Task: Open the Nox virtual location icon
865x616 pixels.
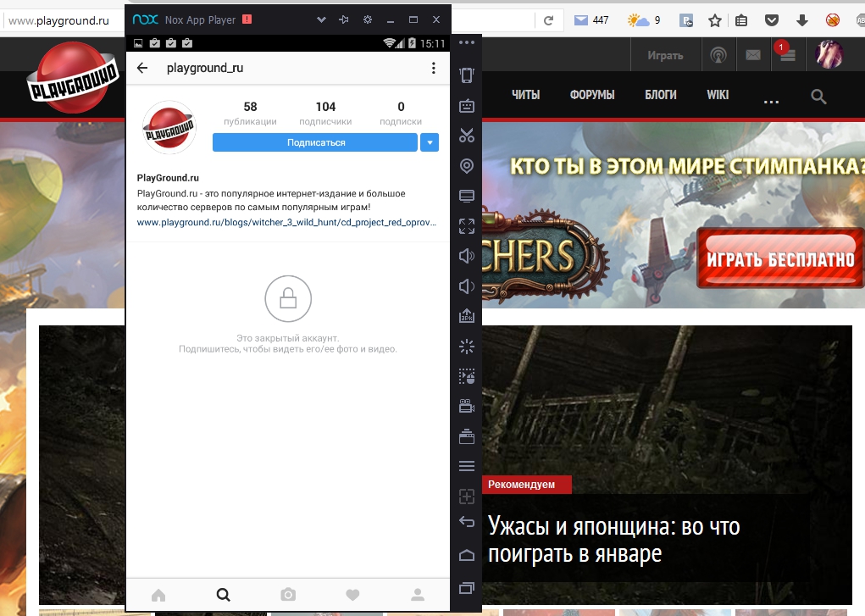Action: [x=467, y=165]
